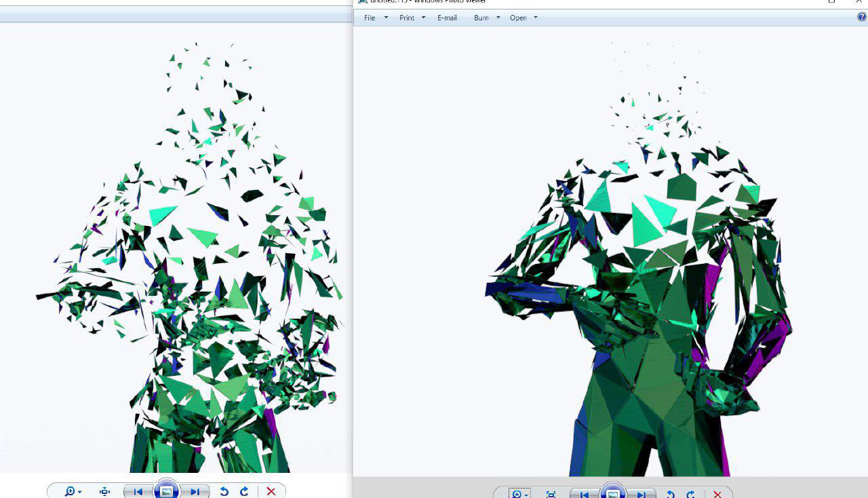Viewport: 868px width, 498px height.
Task: Go to next image in left viewer
Action: [195, 491]
